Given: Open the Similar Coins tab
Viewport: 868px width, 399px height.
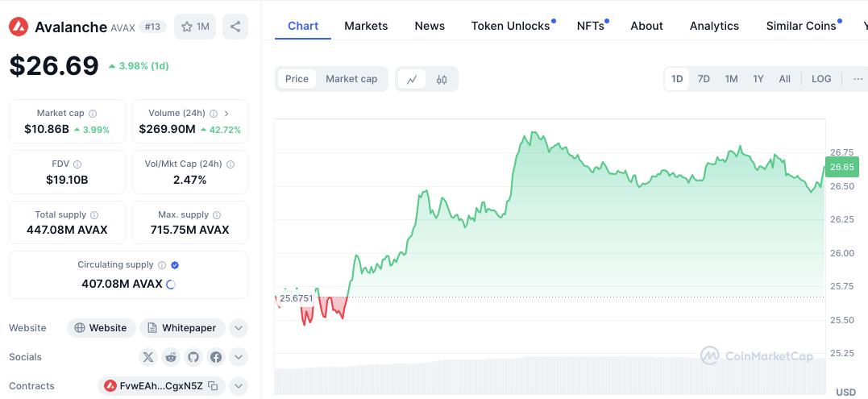Looking at the screenshot, I should click(x=801, y=26).
